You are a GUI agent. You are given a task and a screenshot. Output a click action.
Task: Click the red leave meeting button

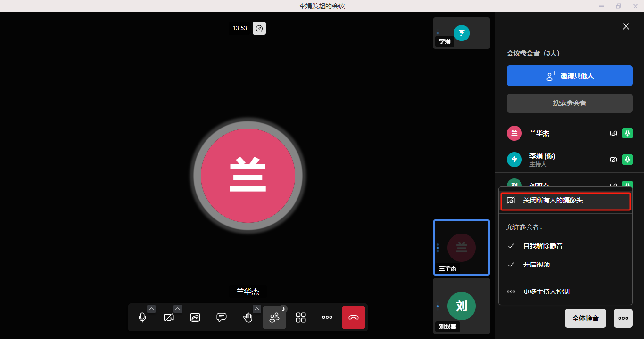click(354, 317)
